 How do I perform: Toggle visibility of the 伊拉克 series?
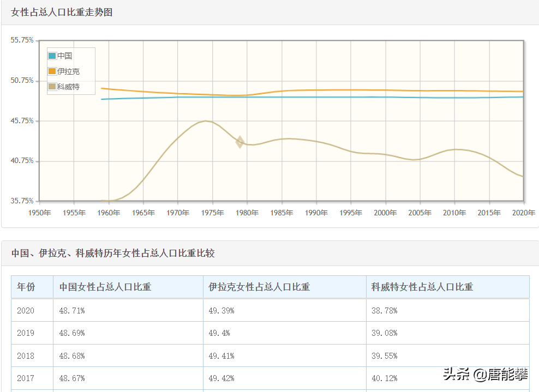(67, 71)
